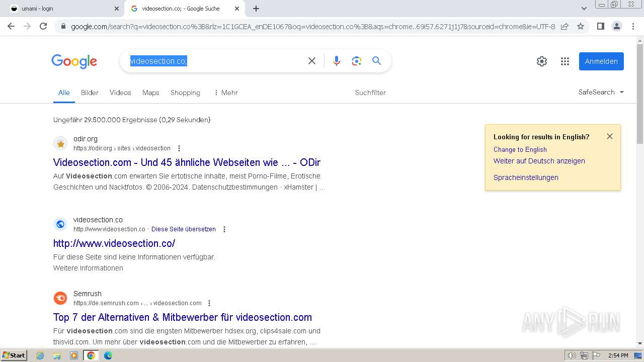Click the videosection.co globe favicon

[x=60, y=224]
